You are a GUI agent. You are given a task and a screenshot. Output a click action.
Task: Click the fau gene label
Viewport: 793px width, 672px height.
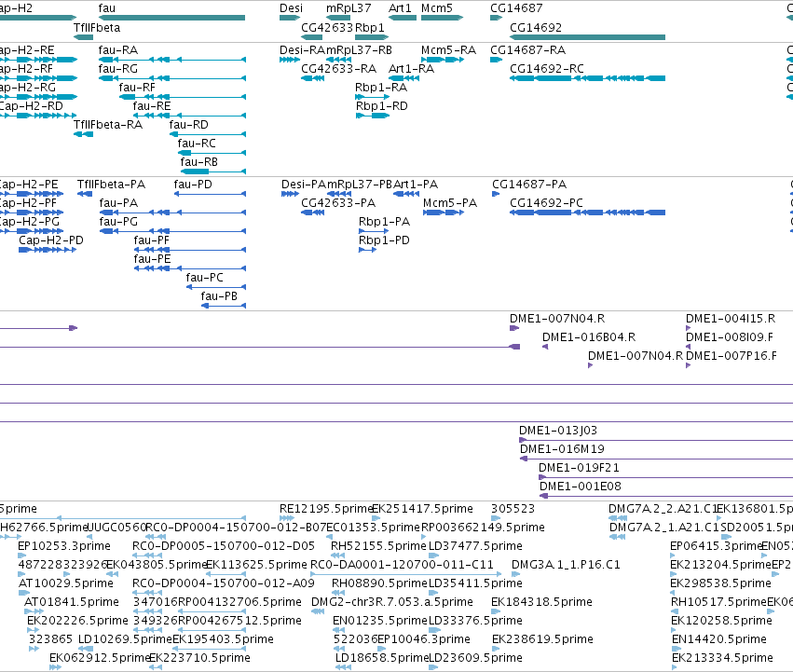[107, 8]
